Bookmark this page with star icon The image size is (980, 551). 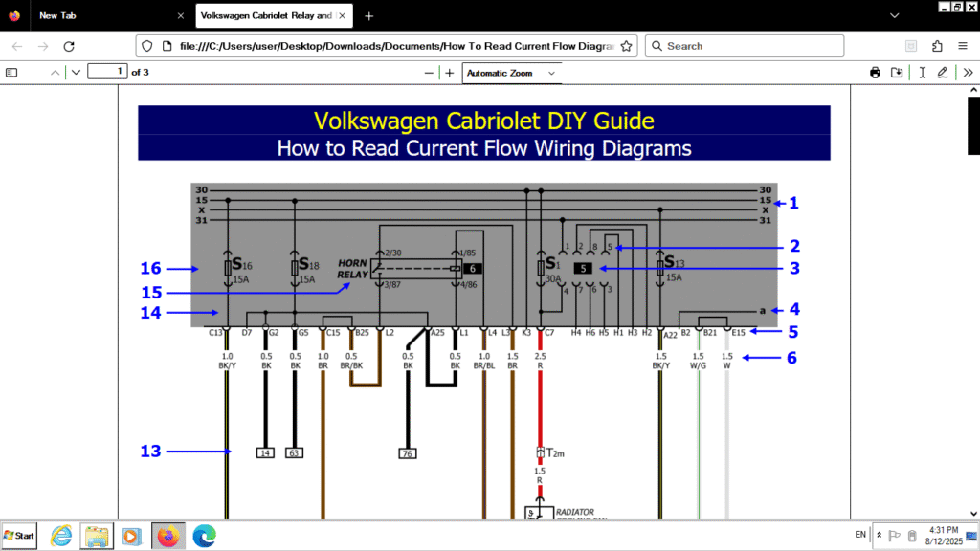pyautogui.click(x=626, y=46)
